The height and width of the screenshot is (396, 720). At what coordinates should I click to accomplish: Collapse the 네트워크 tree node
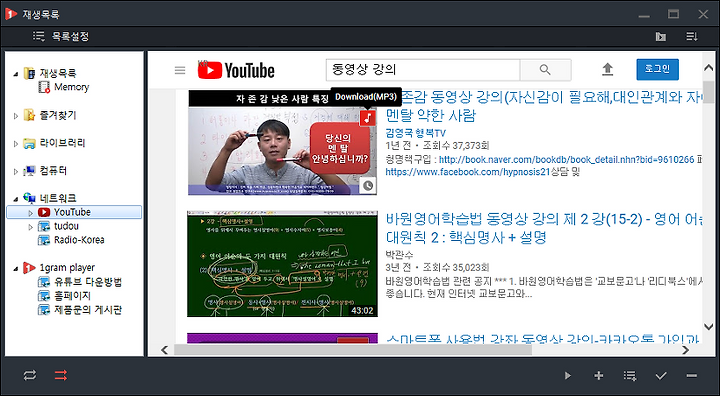coord(16,199)
